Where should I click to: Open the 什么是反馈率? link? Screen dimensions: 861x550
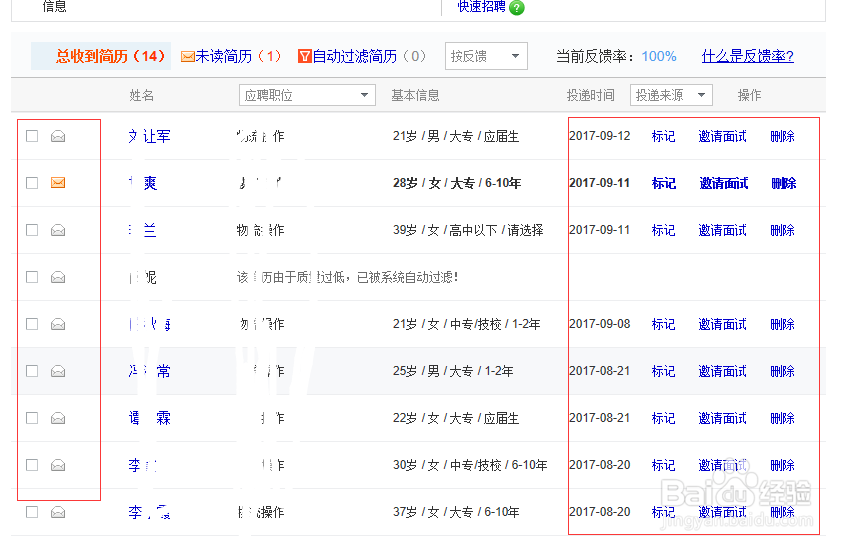pos(747,56)
